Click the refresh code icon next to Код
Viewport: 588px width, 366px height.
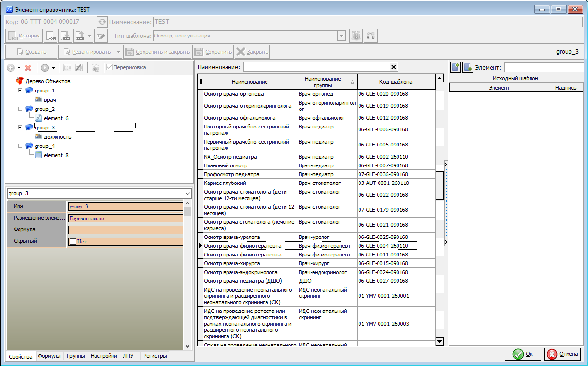pyautogui.click(x=102, y=22)
